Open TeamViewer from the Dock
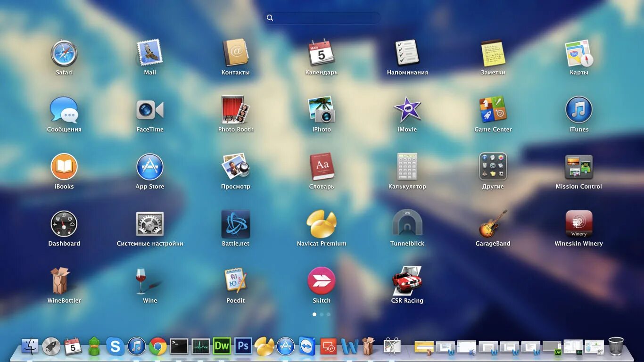This screenshot has width=644, height=362. (307, 346)
